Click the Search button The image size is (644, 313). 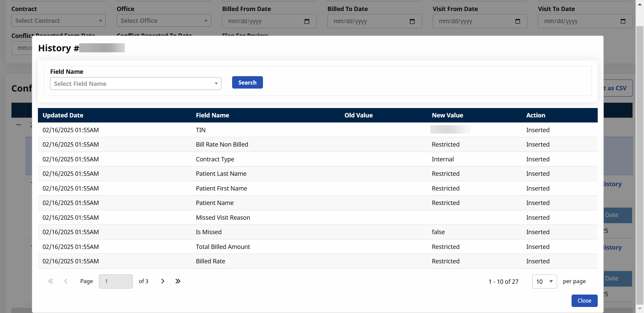(247, 83)
